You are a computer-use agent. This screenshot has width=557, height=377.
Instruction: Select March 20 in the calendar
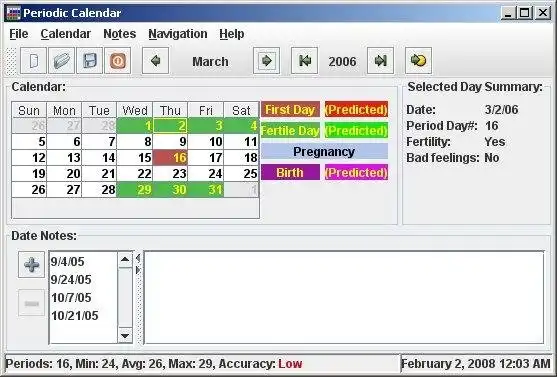pos(64,173)
